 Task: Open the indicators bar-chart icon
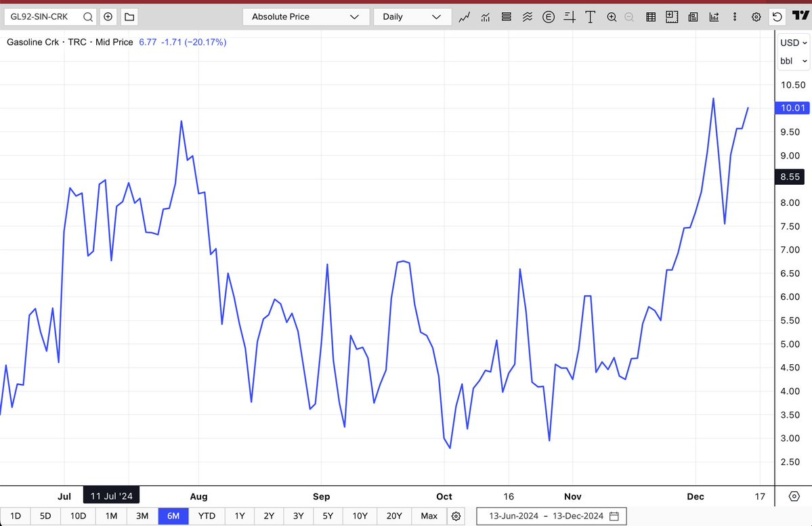coord(485,17)
